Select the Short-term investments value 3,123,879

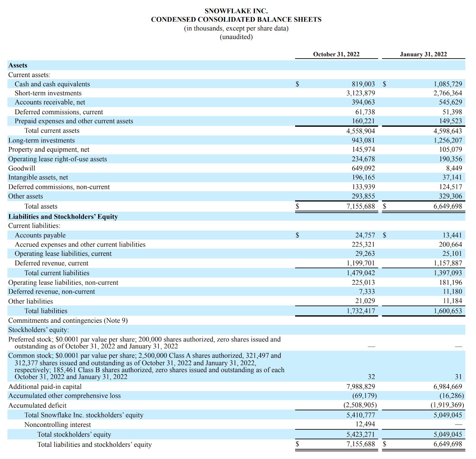[x=360, y=93]
